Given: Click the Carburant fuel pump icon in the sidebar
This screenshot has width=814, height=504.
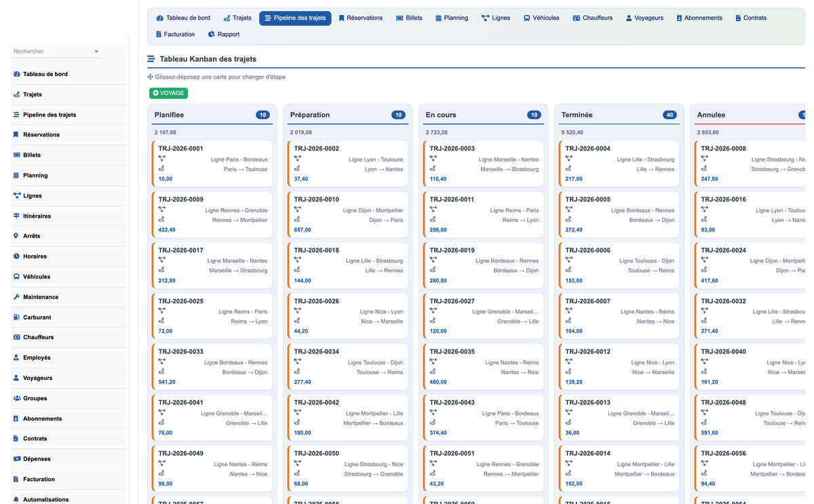Looking at the screenshot, I should [16, 317].
